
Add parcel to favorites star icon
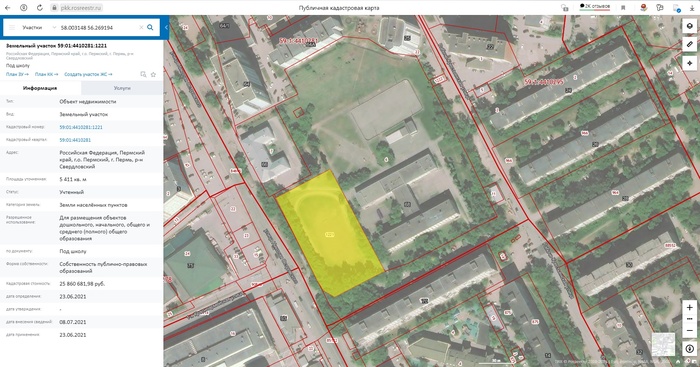click(x=153, y=75)
